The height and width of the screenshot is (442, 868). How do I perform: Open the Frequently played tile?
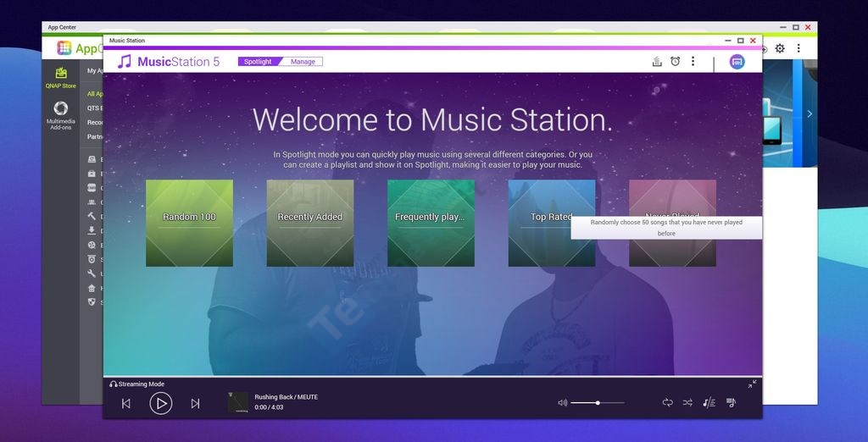tap(431, 223)
